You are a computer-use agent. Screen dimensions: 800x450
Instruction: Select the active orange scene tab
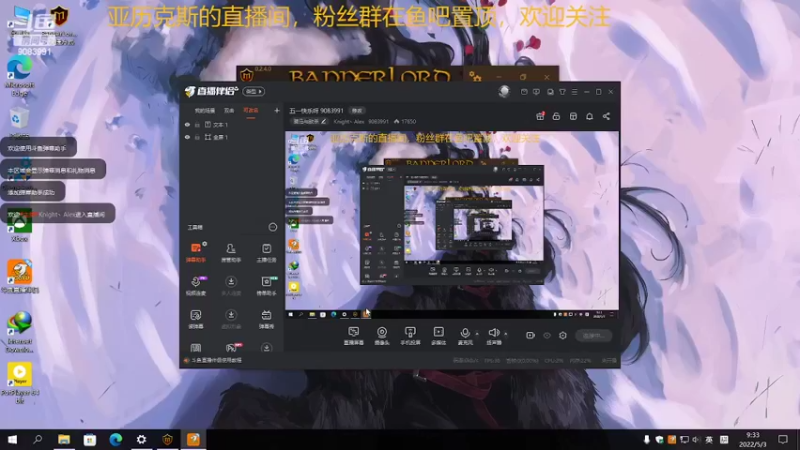coord(251,110)
